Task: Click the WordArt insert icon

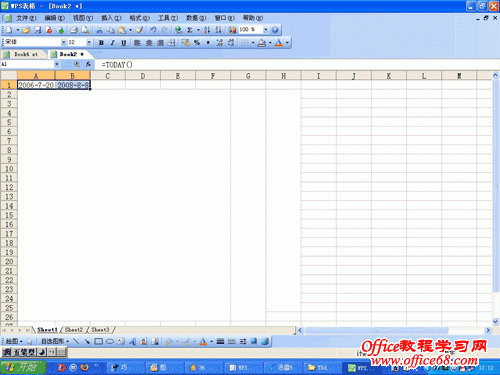Action: coord(132,341)
